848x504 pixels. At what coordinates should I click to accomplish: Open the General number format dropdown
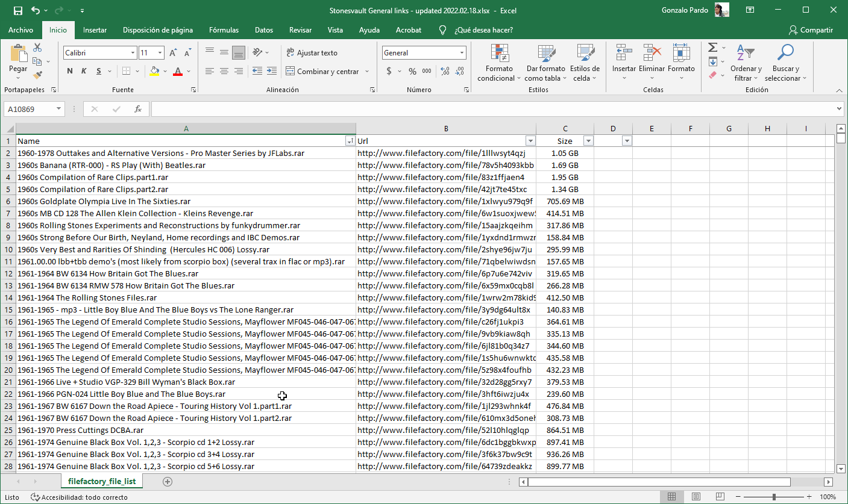click(x=462, y=53)
